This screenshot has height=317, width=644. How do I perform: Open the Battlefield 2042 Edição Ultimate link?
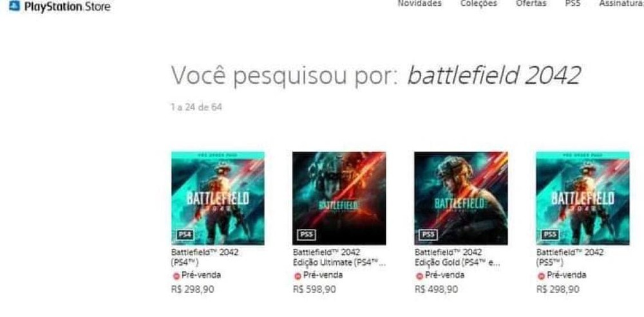tap(339, 257)
